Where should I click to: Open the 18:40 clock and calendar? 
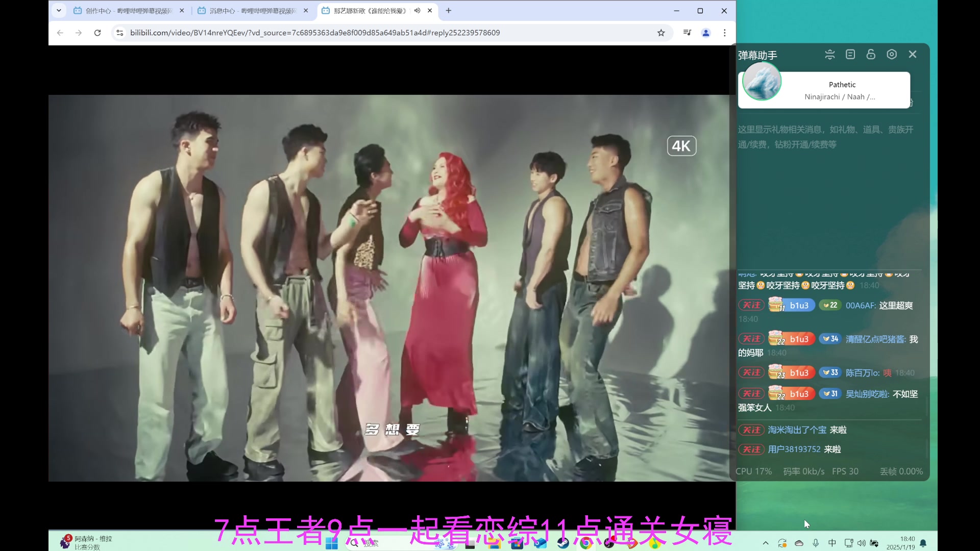901,543
